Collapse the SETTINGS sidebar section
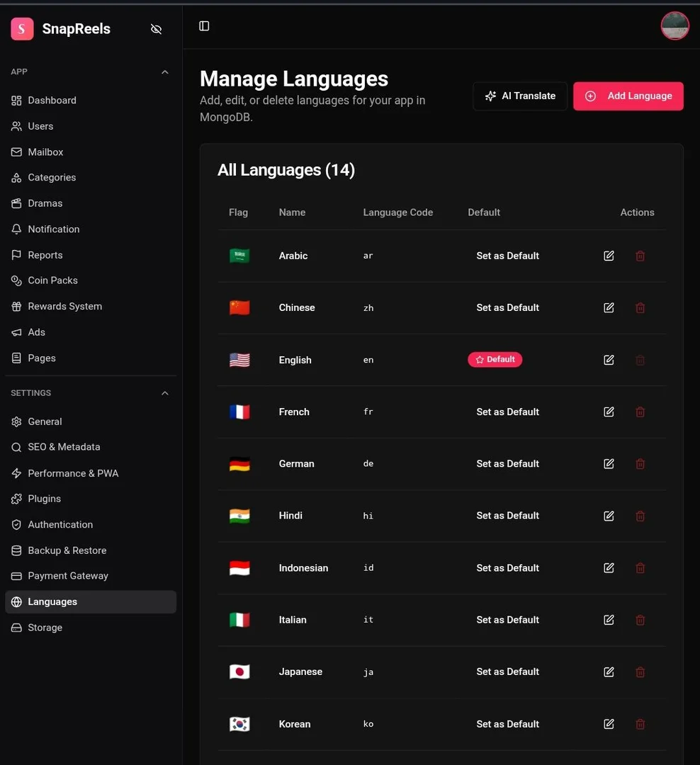This screenshot has width=700, height=765. point(165,393)
